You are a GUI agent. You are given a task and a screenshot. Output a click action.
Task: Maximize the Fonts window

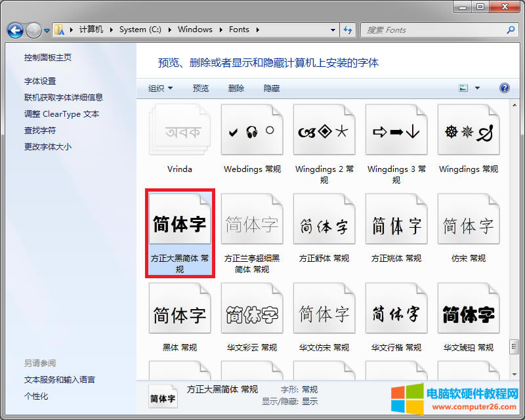pyautogui.click(x=480, y=7)
